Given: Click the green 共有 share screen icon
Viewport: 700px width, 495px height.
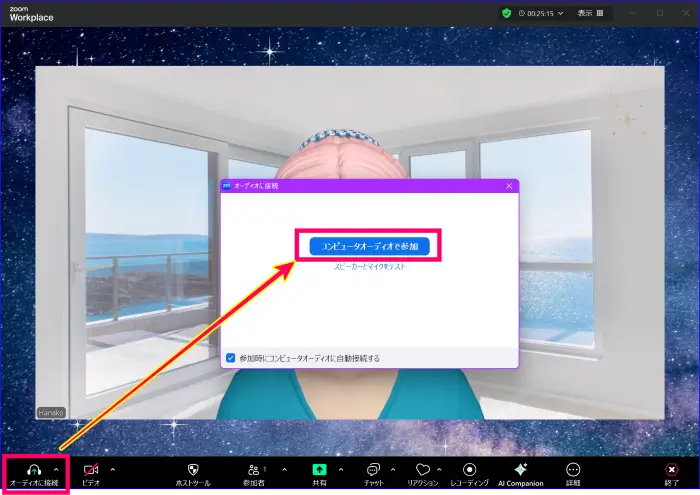Looking at the screenshot, I should tap(320, 469).
